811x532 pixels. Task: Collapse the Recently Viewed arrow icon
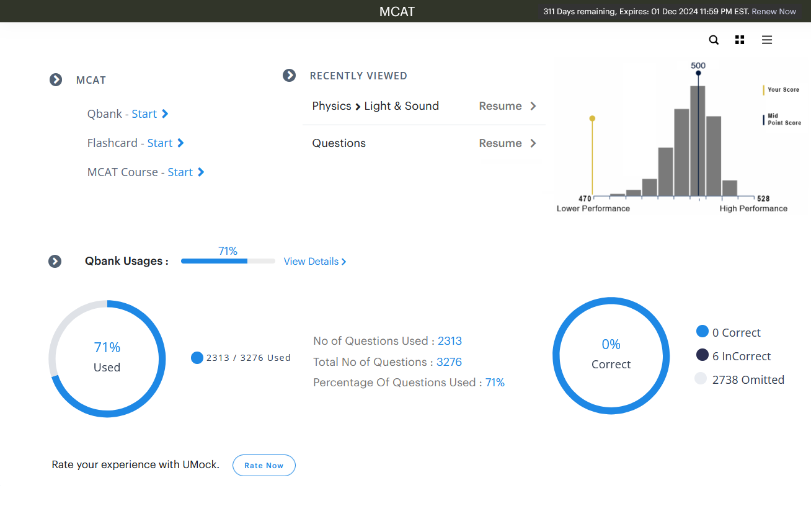coord(289,75)
